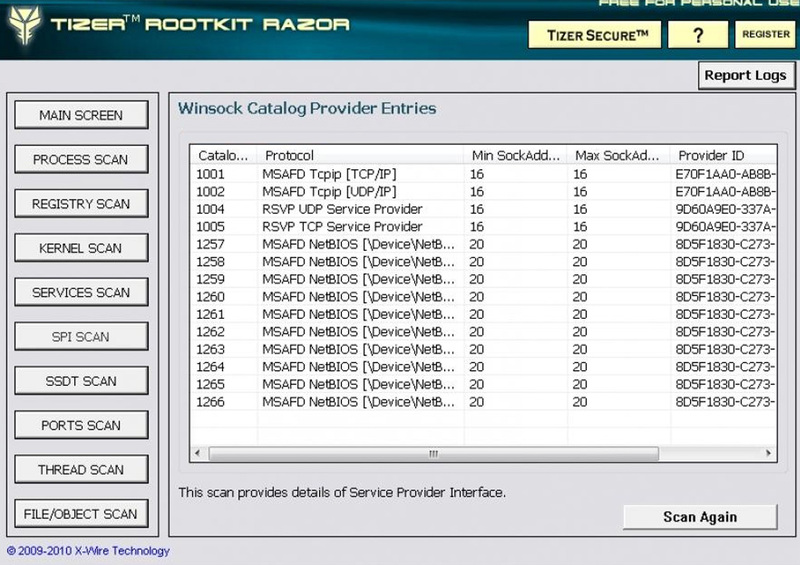800x565 pixels.
Task: Open Registry Scan
Action: [81, 204]
